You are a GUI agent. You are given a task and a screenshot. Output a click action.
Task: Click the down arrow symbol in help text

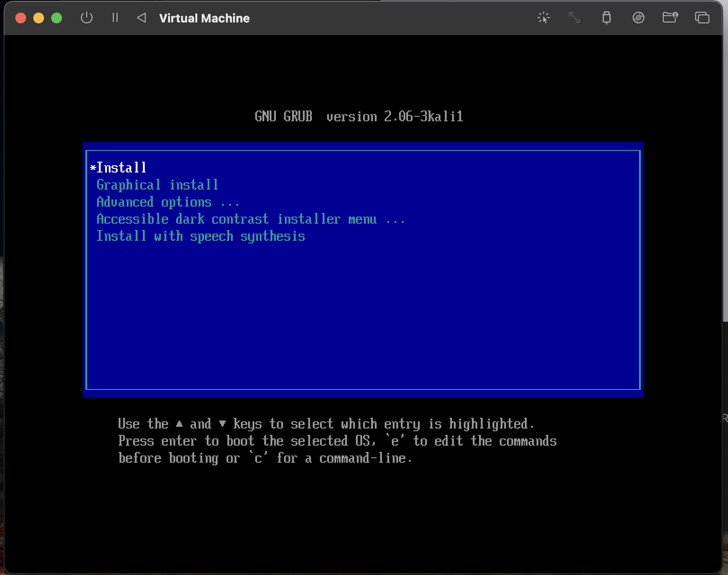[222, 424]
